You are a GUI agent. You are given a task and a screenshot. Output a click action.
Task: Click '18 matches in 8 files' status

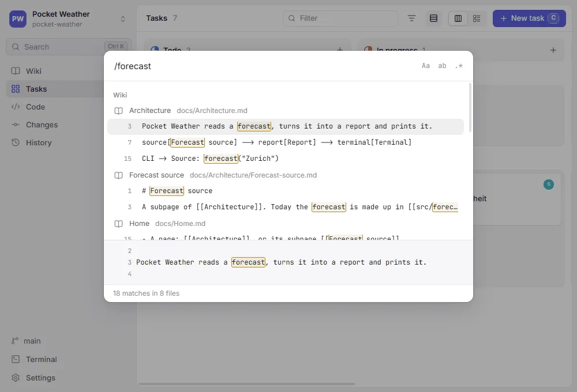[x=146, y=293]
